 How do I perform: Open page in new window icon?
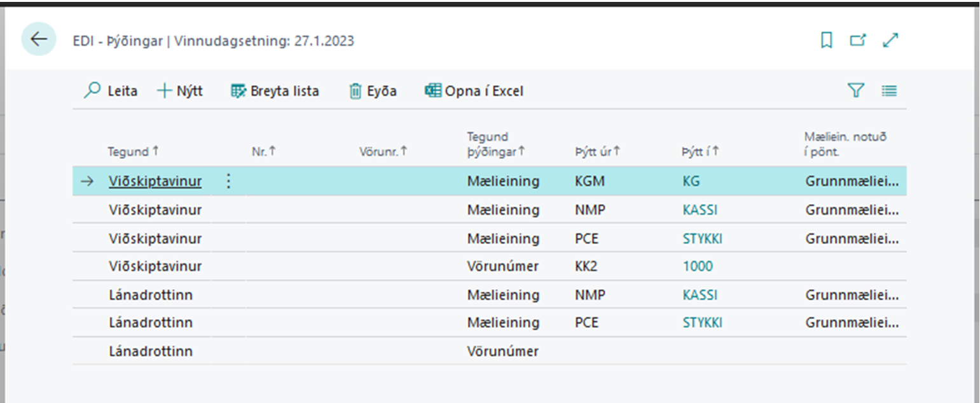[858, 40]
